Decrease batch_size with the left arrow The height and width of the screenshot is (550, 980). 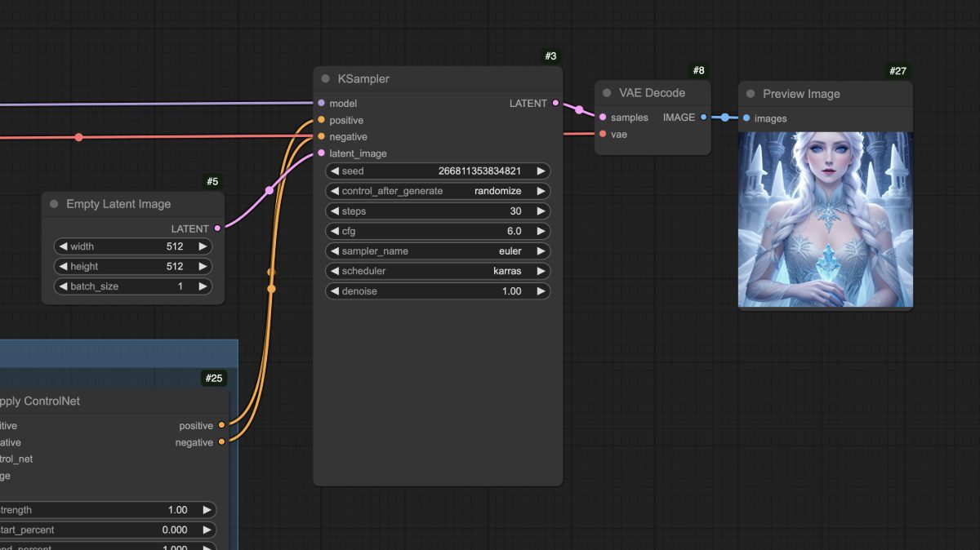click(x=62, y=286)
